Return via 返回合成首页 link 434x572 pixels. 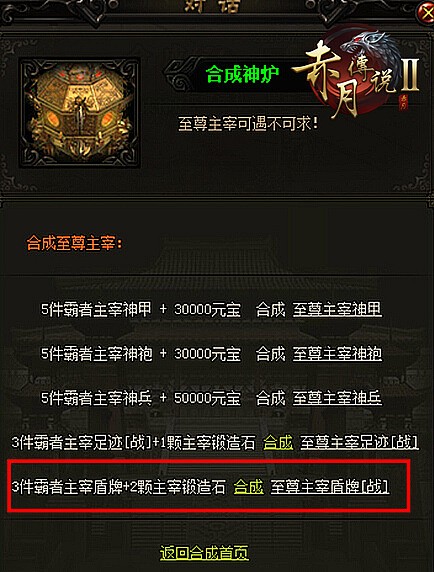[x=204, y=553]
